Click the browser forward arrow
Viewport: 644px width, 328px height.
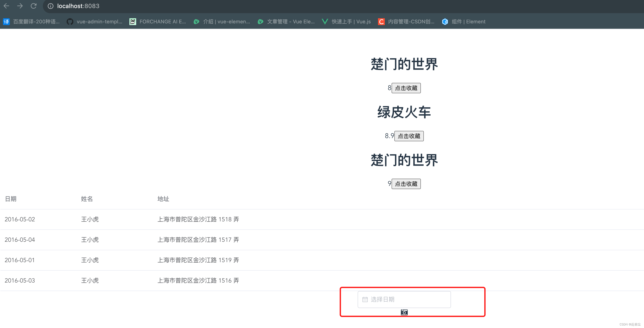click(20, 6)
